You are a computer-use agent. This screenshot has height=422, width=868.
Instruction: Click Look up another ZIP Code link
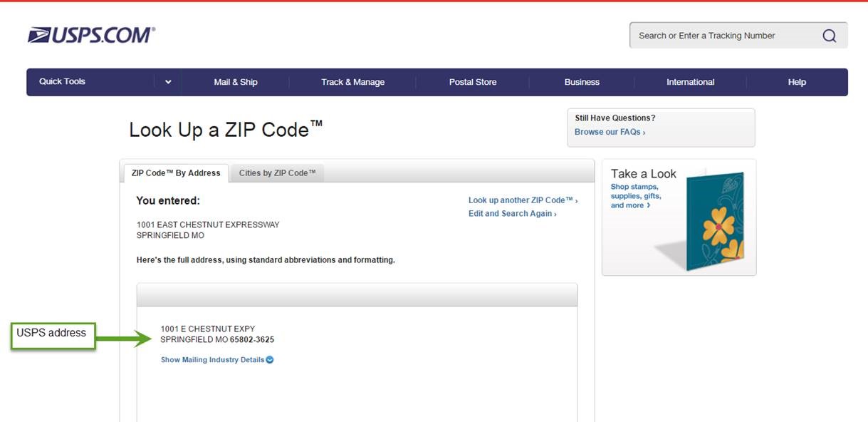(x=523, y=200)
